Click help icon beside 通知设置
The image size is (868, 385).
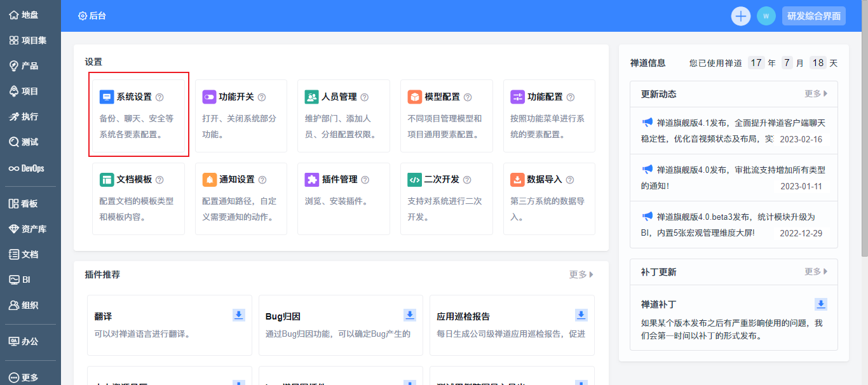tap(262, 180)
